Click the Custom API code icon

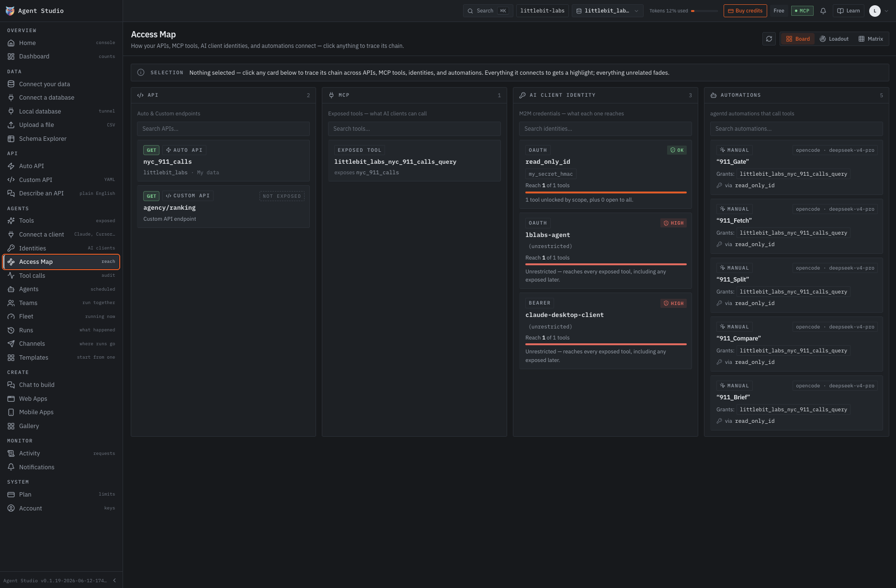11,180
